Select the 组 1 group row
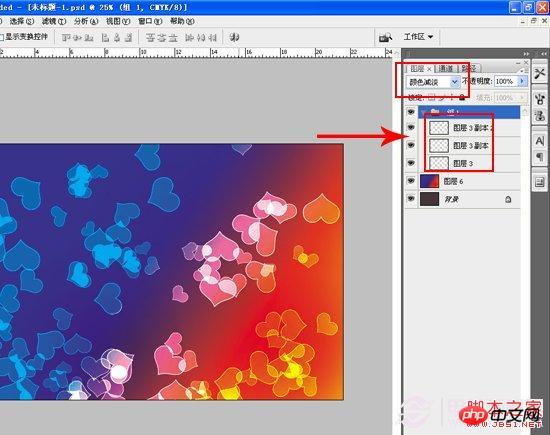The image size is (550, 435). pos(469,112)
